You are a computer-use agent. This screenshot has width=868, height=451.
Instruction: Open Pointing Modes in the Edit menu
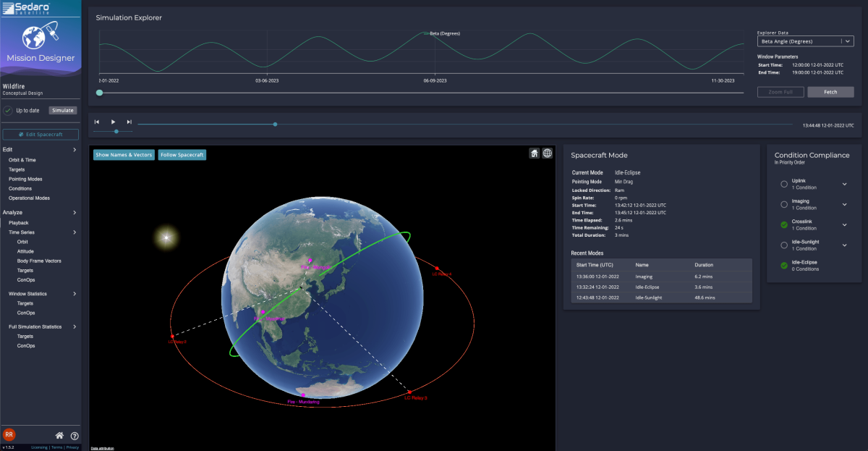pyautogui.click(x=25, y=179)
